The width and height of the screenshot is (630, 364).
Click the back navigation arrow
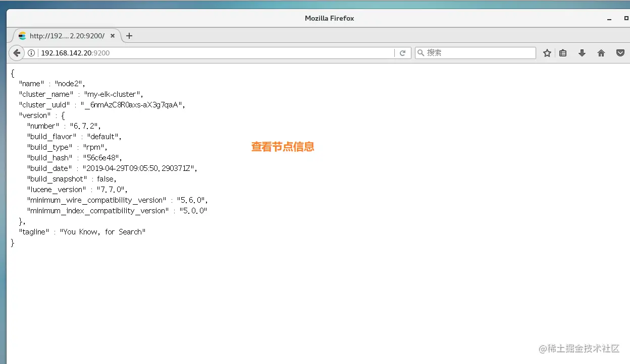point(16,52)
